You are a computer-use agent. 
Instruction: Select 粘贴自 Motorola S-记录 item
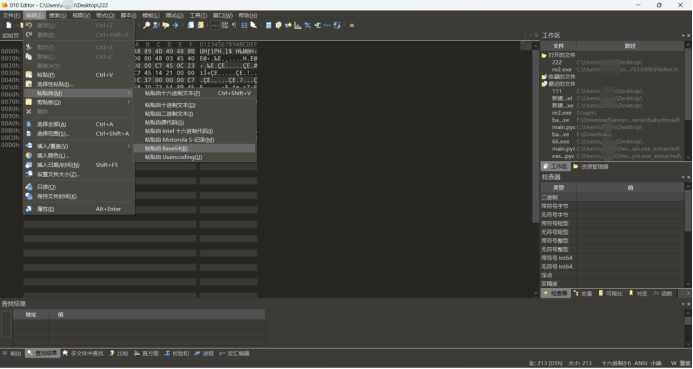point(194,140)
